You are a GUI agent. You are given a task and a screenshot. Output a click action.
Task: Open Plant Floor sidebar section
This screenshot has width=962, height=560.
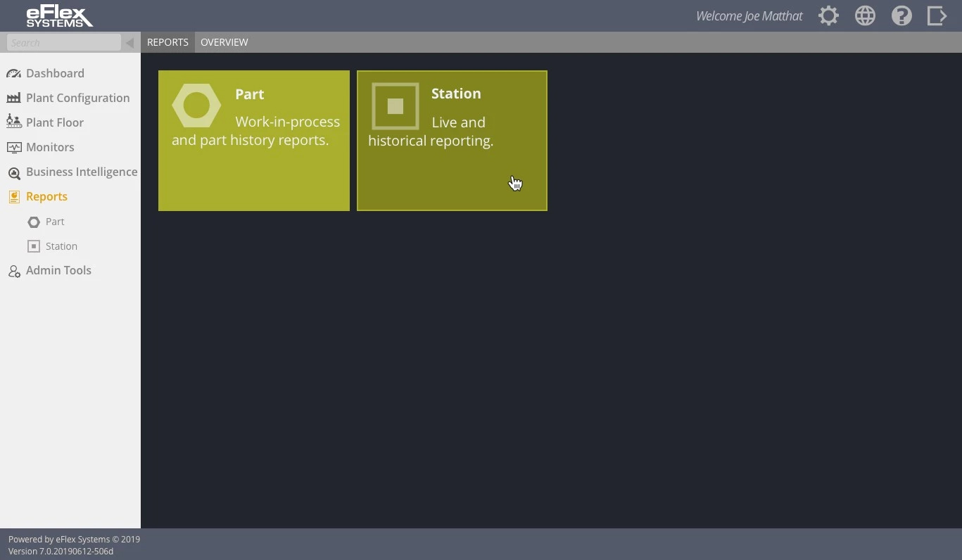54,122
